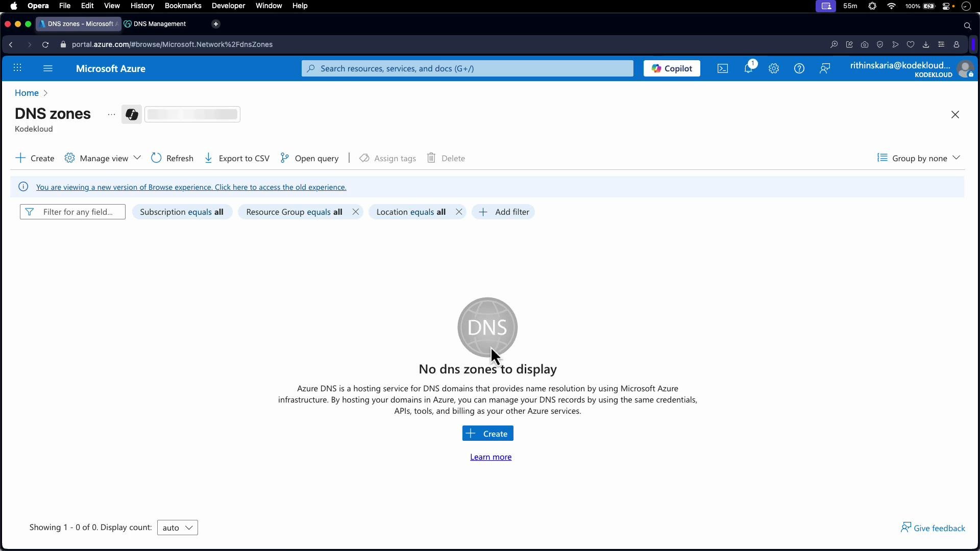This screenshot has width=980, height=551.
Task: Open the History menu
Action: pyautogui.click(x=142, y=6)
